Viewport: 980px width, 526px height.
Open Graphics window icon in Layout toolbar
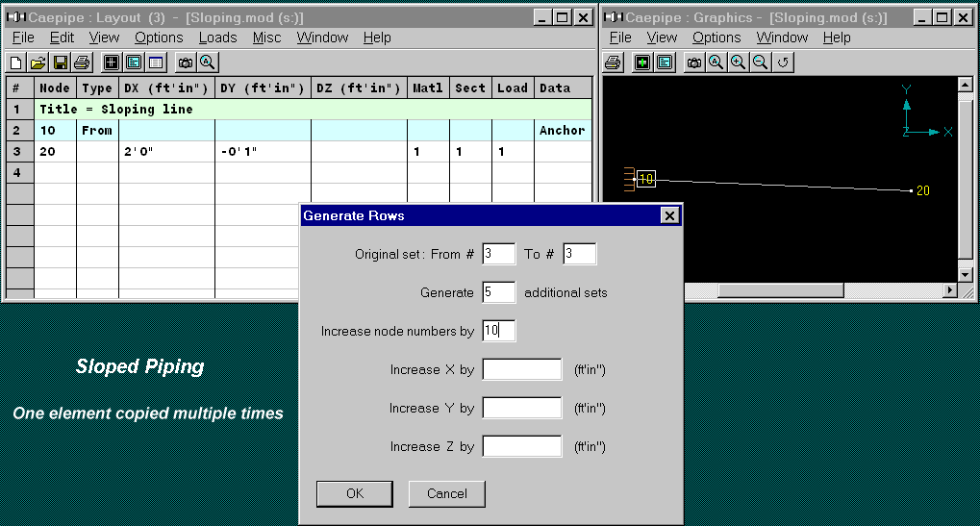[112, 63]
